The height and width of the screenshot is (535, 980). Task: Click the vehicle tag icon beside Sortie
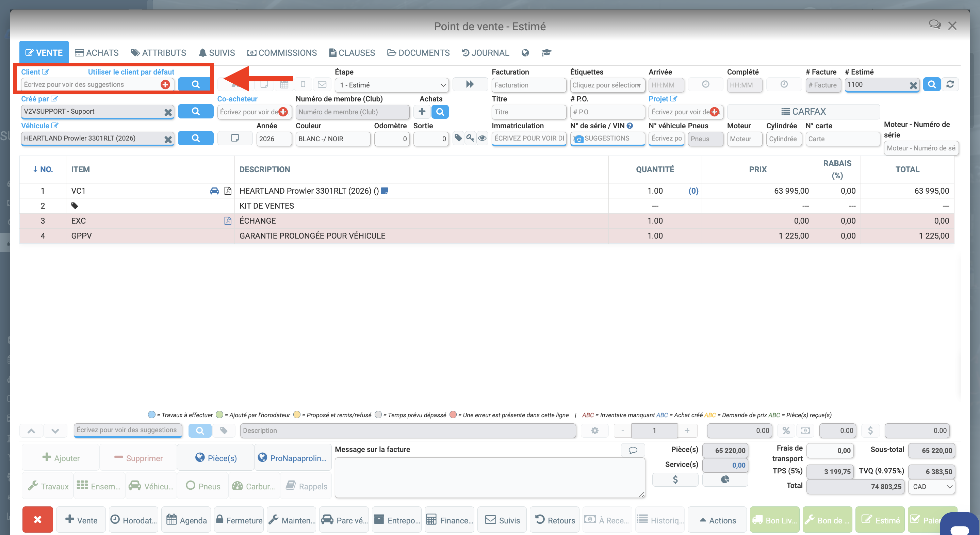pyautogui.click(x=458, y=138)
